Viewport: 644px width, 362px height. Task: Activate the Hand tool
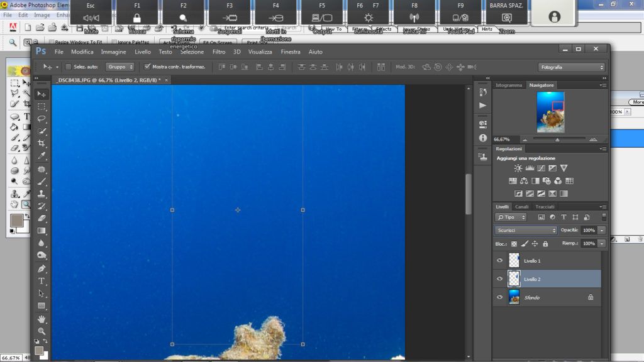pyautogui.click(x=42, y=319)
